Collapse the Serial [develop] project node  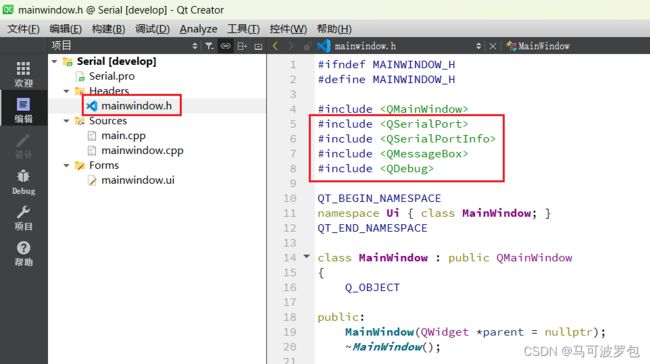[55, 61]
